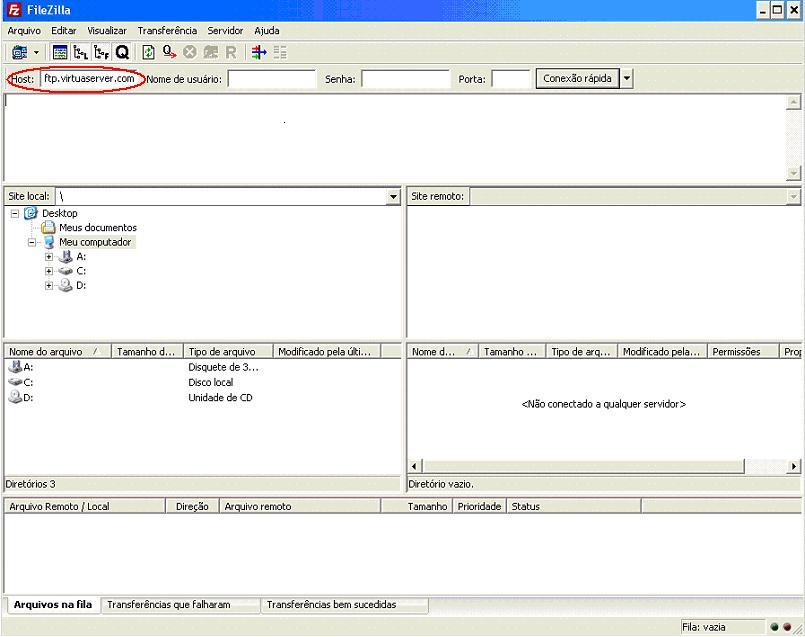Open the Servidor menu
The height and width of the screenshot is (637, 805).
click(225, 31)
